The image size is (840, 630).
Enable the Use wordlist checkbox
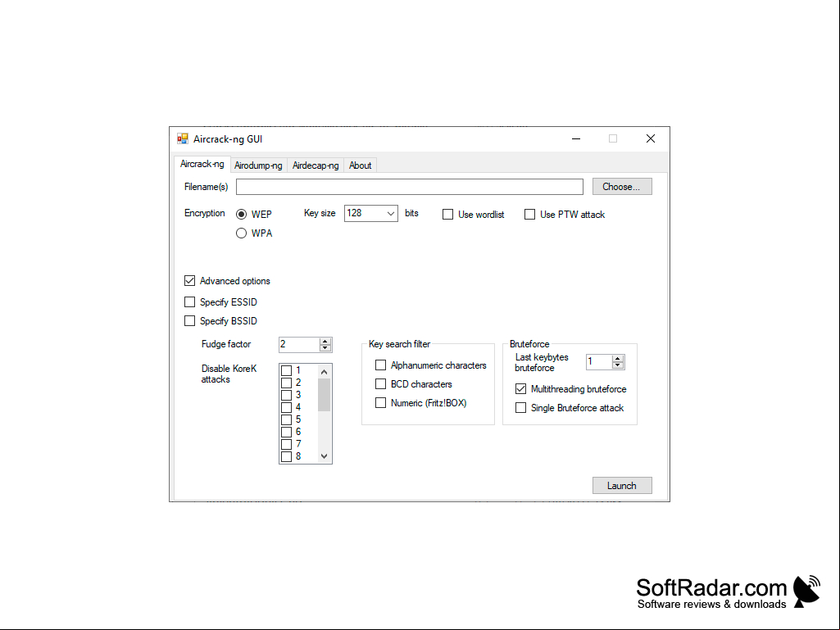tap(447, 215)
